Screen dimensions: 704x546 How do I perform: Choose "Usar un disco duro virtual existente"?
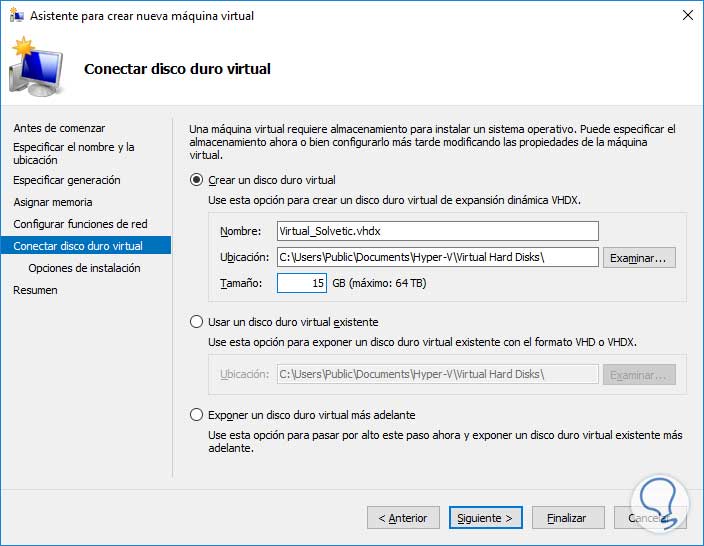[x=196, y=322]
